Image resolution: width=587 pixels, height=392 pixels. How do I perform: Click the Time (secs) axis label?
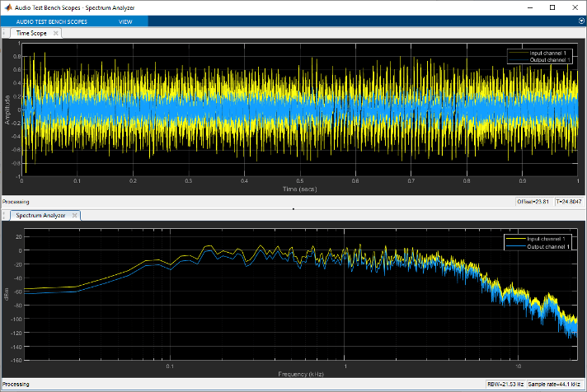300,189
